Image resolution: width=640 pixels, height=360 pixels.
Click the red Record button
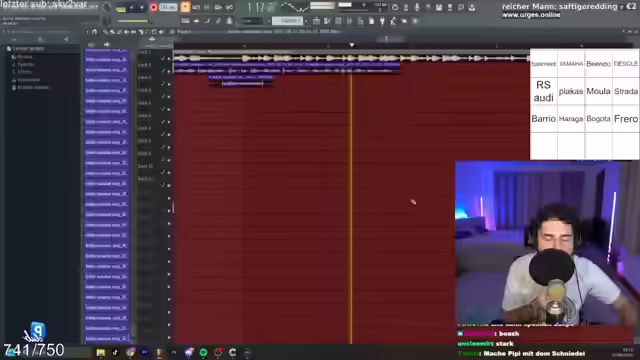[153, 7]
